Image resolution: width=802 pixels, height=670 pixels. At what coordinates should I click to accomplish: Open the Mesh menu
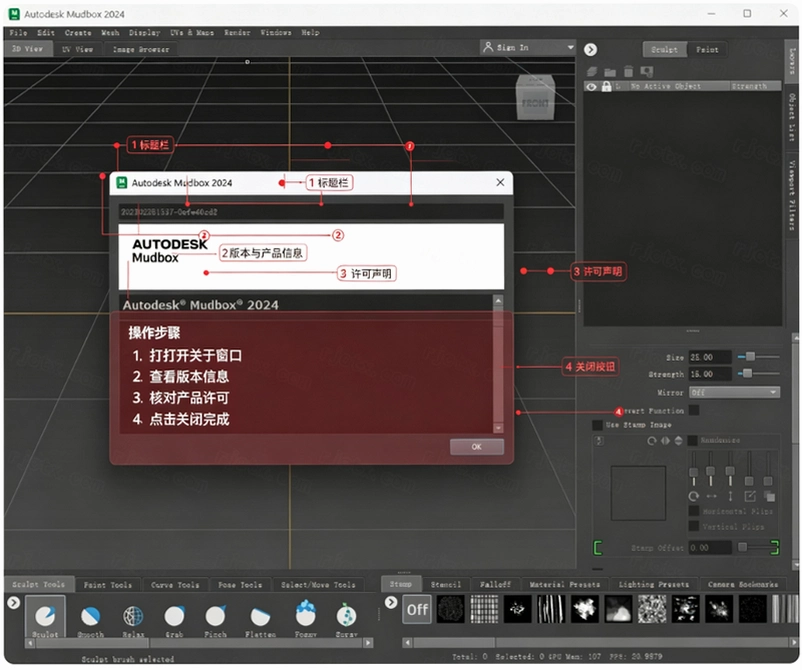(110, 33)
